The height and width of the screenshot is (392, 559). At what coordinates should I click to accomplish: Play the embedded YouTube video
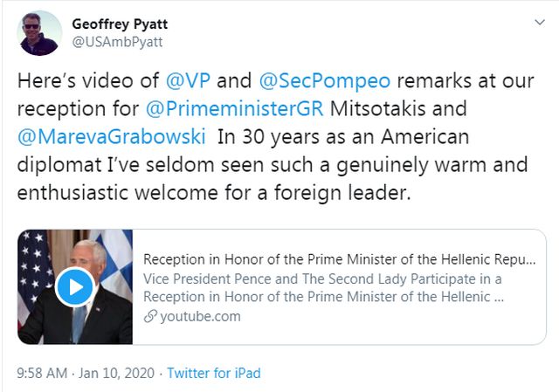pos(74,286)
